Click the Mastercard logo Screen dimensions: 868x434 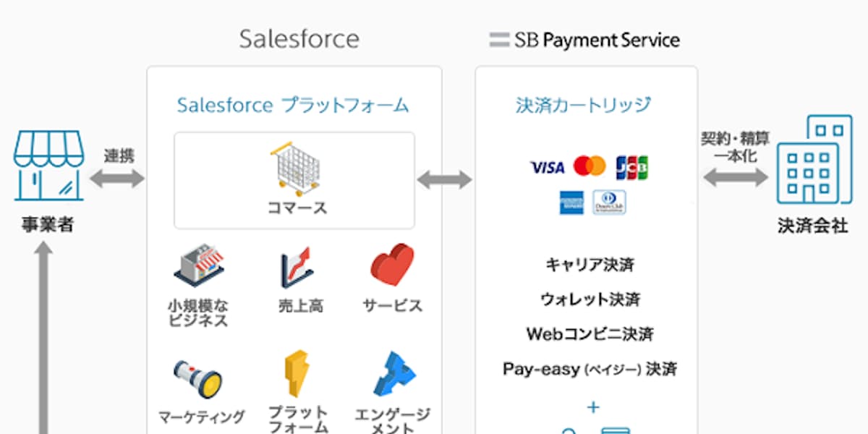click(589, 167)
